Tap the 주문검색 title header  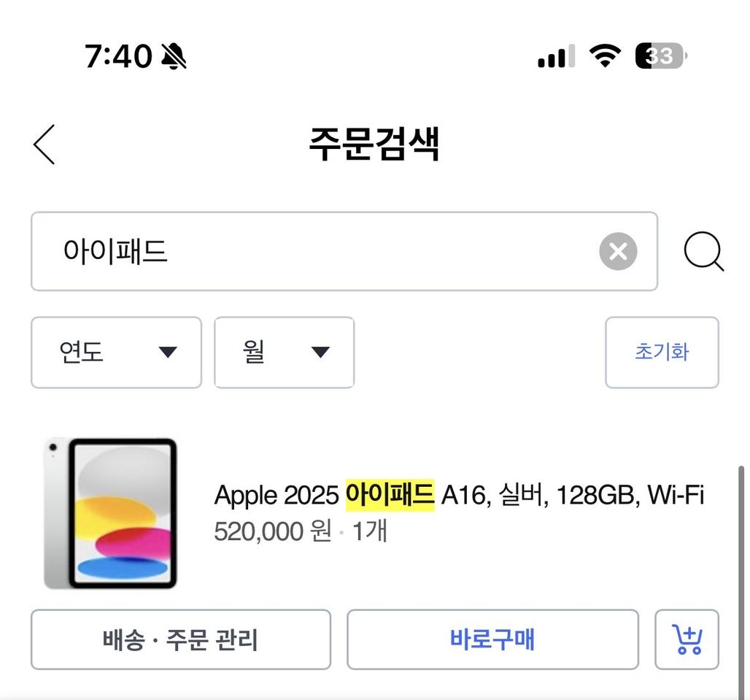374,144
